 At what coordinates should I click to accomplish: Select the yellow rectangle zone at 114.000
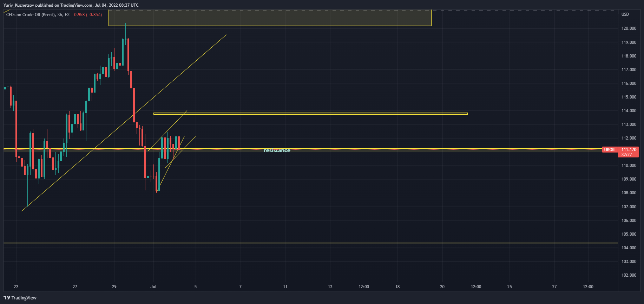310,114
